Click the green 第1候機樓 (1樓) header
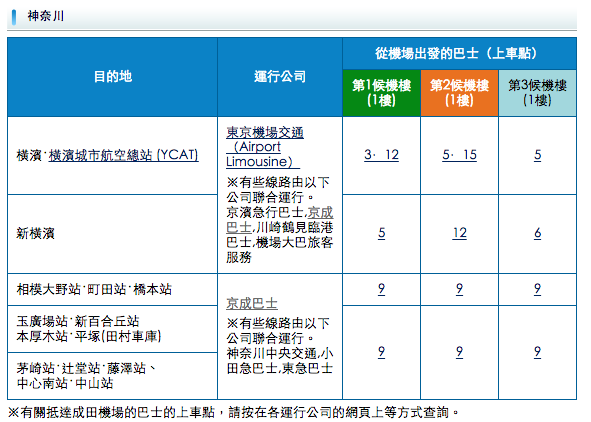Screen dimensions: 591x422 (381, 93)
